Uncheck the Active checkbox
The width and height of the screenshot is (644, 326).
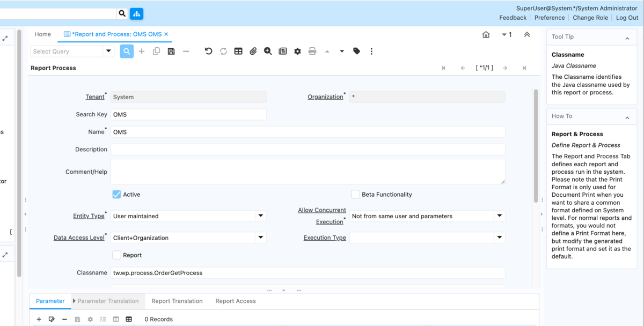tap(116, 194)
